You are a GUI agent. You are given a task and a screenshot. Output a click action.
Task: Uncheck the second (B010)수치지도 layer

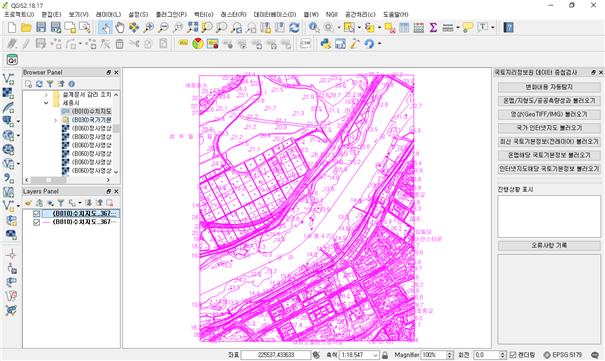tap(37, 223)
